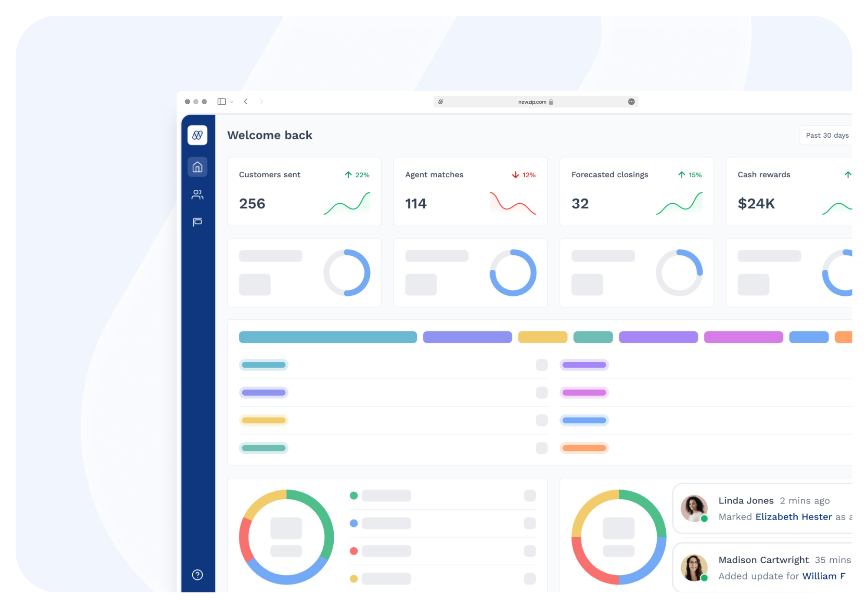Click the forward navigation arrow
This screenshot has width=868, height=608.
coord(262,101)
